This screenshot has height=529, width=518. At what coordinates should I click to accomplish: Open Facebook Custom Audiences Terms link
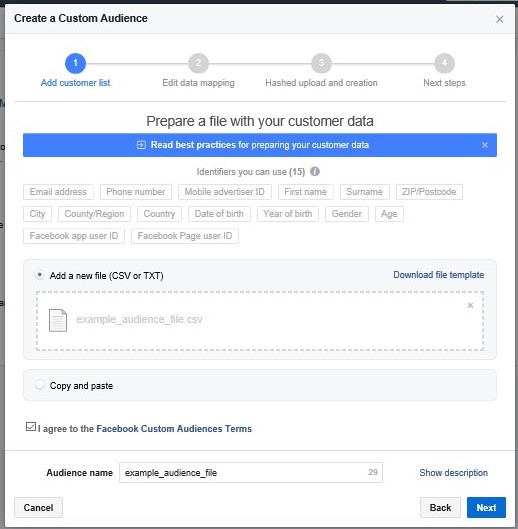(174, 428)
